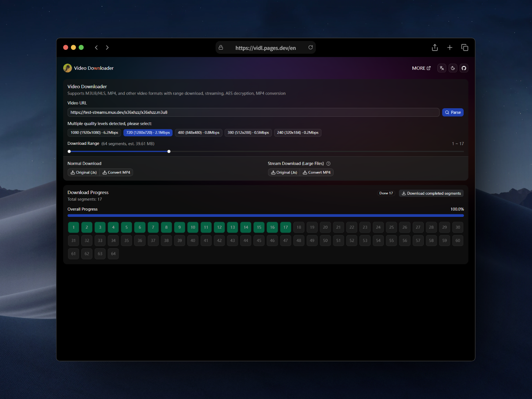Click the "(64 segments, est. 39.61 MB)" text
The image size is (532, 399).
128,144
